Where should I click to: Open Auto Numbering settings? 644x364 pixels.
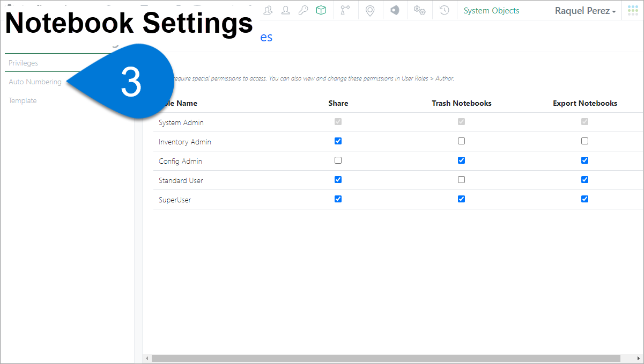(x=35, y=82)
